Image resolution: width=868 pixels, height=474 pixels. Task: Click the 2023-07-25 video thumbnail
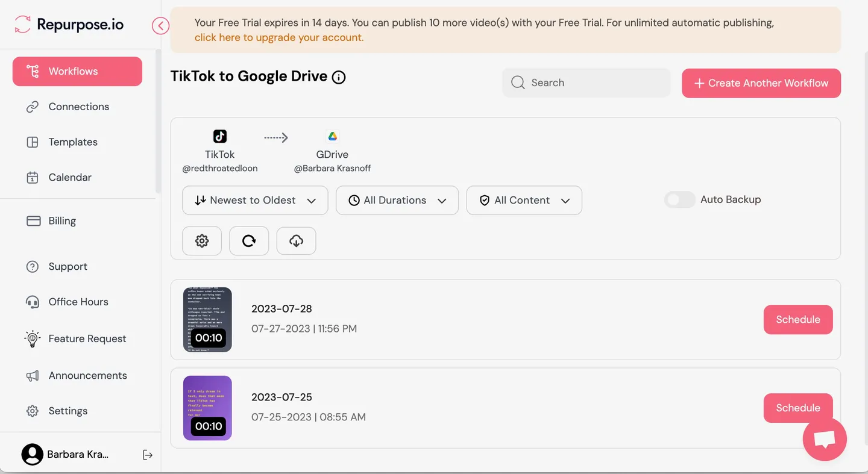pos(207,408)
